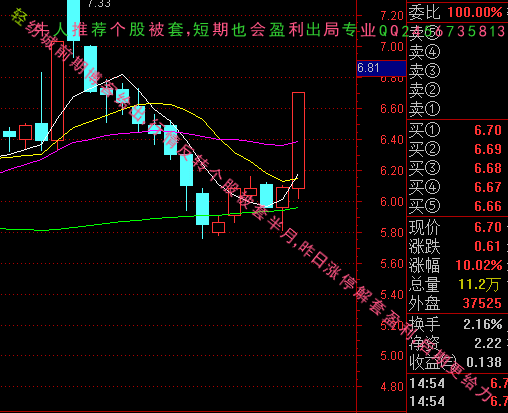Viewport: 508px width, 413px height.
Task: Select the 买② bid row 6.69
Action: pos(455,149)
